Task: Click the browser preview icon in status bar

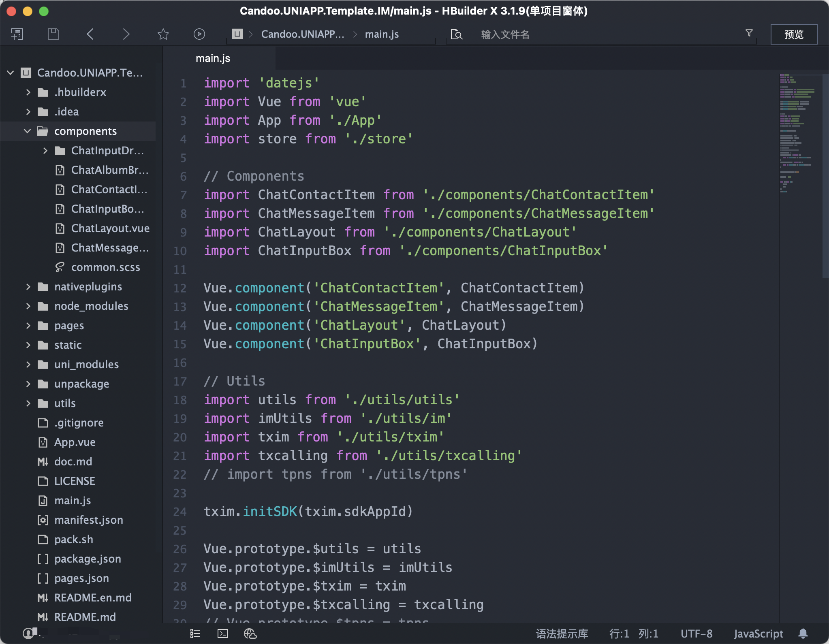Action: pos(250,633)
